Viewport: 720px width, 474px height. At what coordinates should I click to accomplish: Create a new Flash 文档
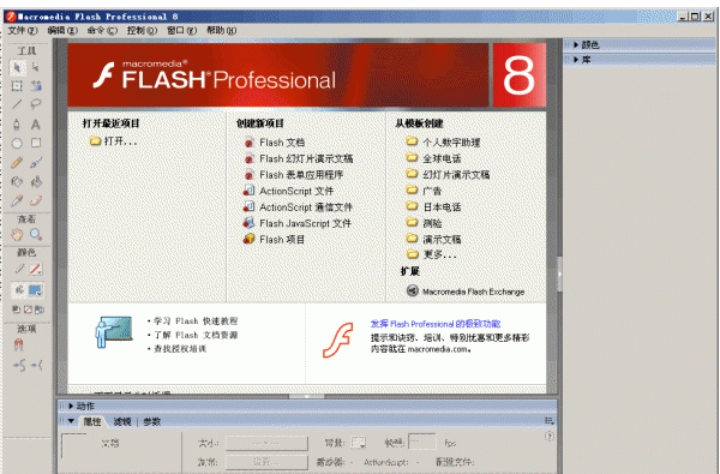coord(275,142)
